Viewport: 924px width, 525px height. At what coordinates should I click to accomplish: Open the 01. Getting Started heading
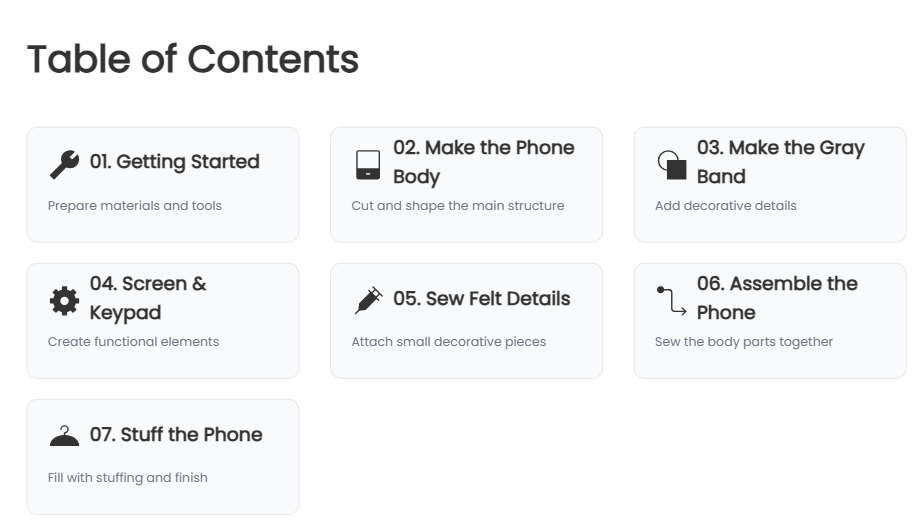(174, 161)
